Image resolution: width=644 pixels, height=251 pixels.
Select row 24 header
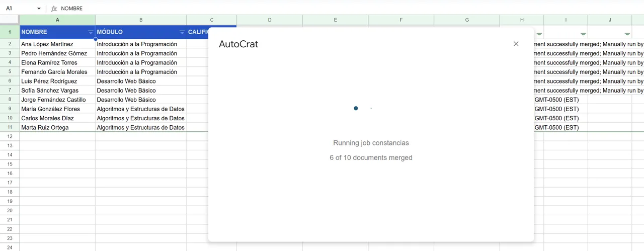[x=10, y=247]
